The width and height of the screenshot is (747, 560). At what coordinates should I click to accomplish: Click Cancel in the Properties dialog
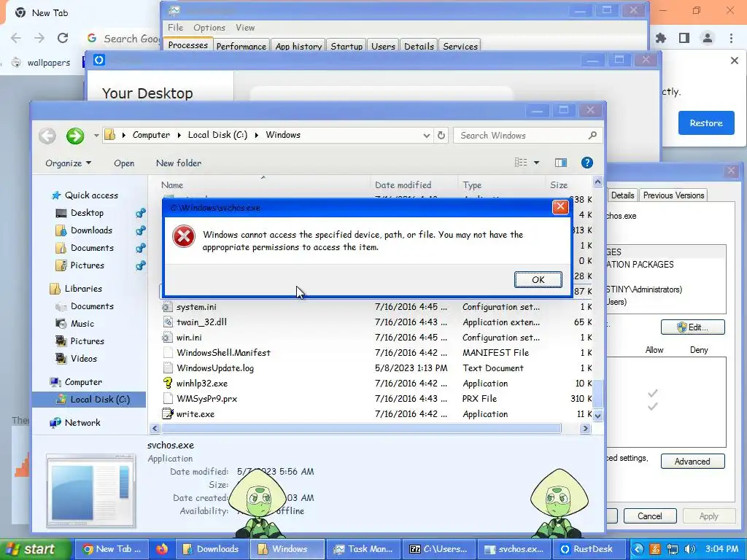point(650,516)
